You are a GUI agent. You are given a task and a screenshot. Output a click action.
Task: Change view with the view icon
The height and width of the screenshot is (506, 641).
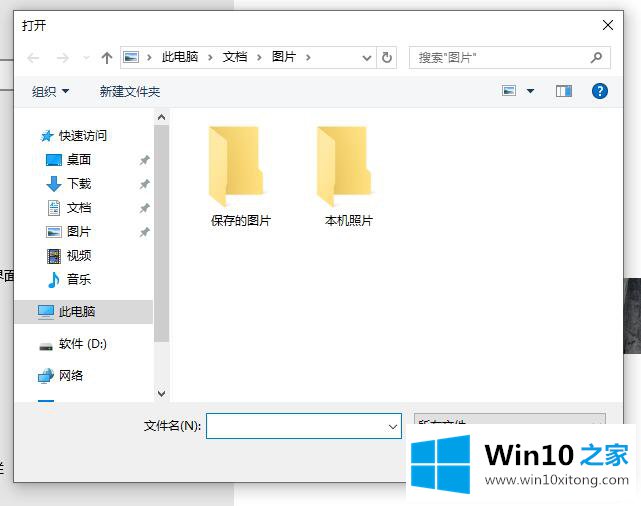[x=509, y=90]
